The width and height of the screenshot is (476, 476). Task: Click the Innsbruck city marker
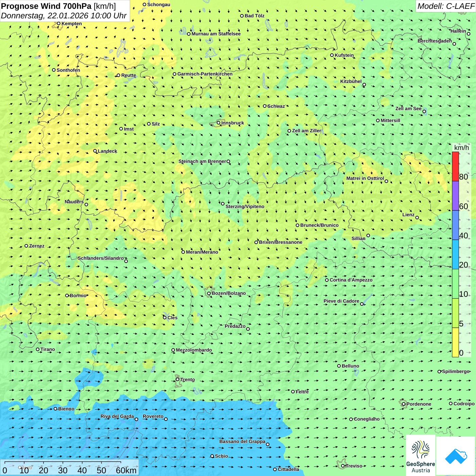219,123
